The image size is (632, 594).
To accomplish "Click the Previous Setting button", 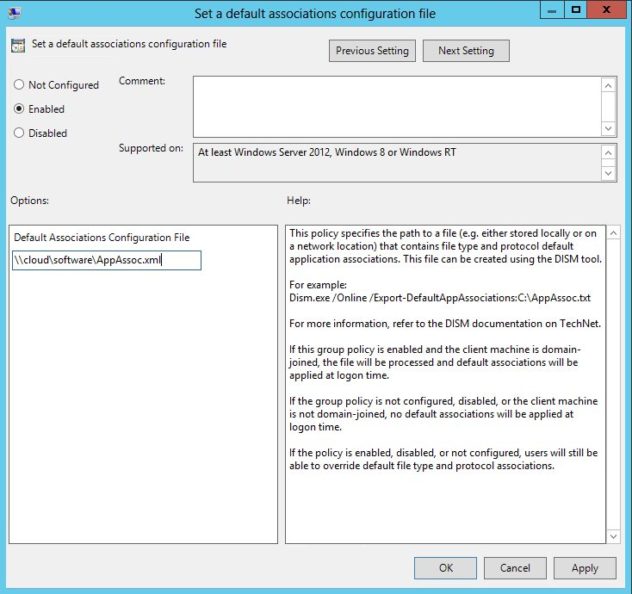I will (x=372, y=51).
